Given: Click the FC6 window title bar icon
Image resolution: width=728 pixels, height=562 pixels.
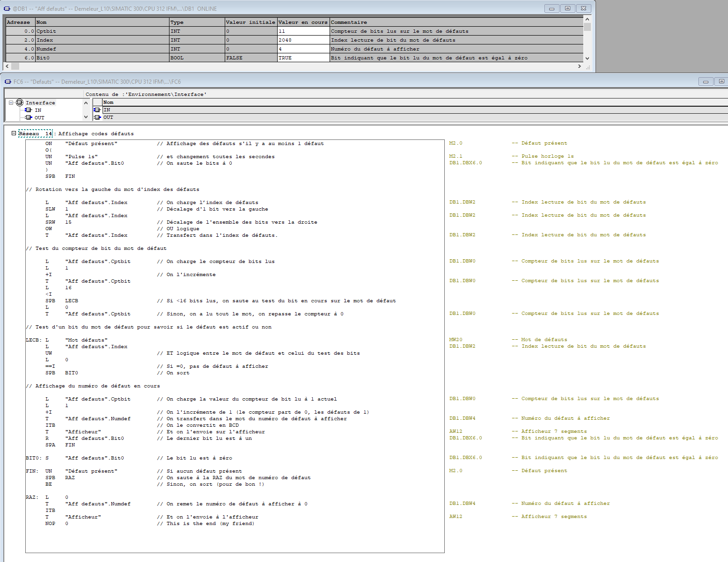Looking at the screenshot, I should click(7, 82).
